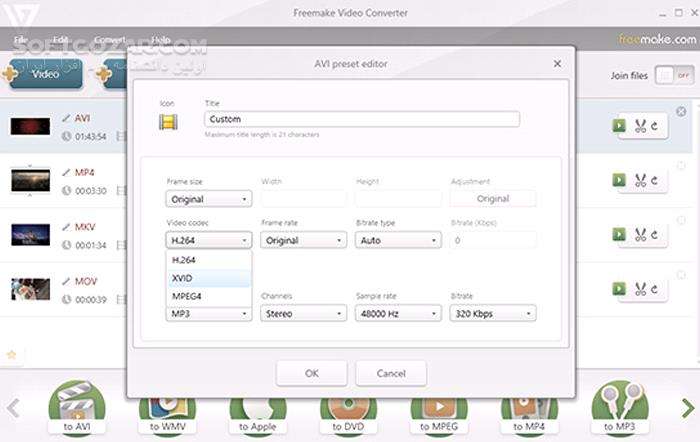Open the MP3 audio codec dropdown

pyautogui.click(x=208, y=314)
